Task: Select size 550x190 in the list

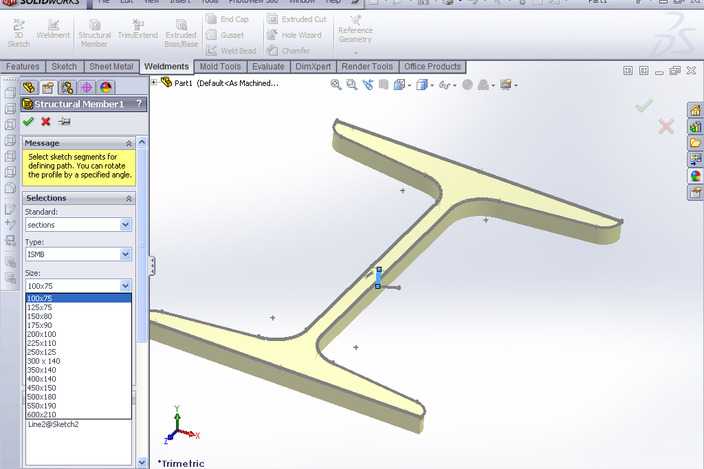Action: click(x=79, y=406)
